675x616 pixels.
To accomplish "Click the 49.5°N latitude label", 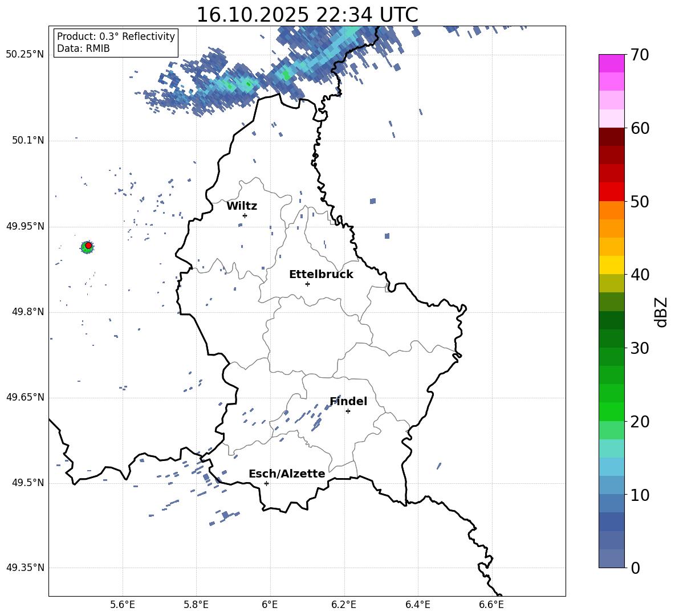I will point(28,483).
